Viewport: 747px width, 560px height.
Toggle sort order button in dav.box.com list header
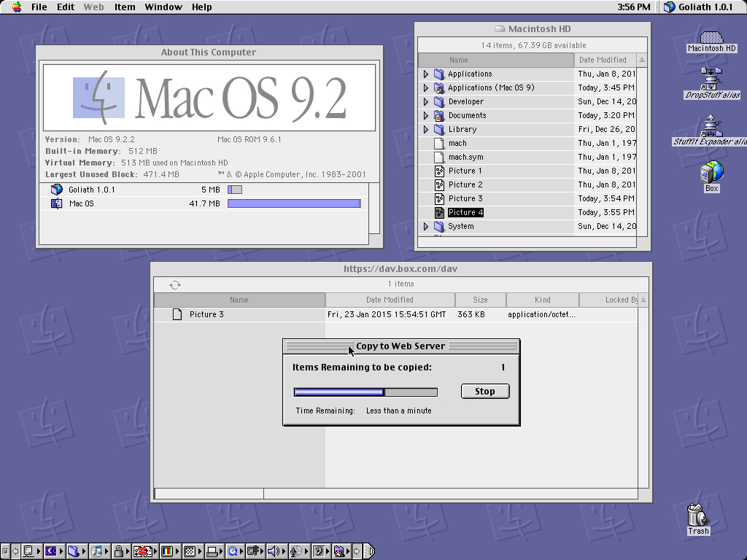point(643,300)
